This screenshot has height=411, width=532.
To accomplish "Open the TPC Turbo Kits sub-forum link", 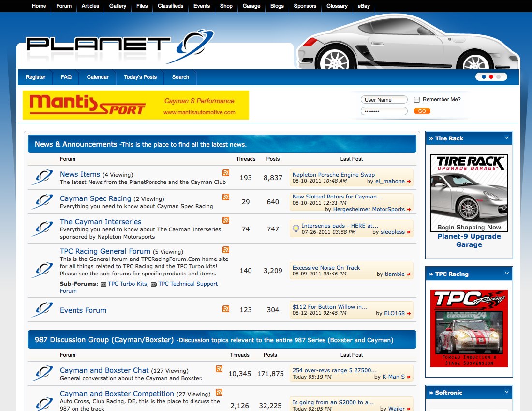I will (128, 284).
